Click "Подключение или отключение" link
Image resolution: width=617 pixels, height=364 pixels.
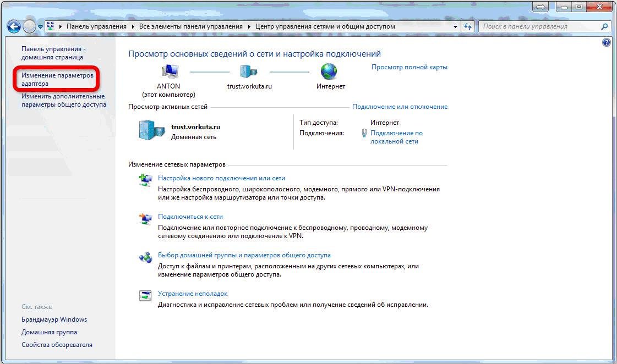click(400, 107)
